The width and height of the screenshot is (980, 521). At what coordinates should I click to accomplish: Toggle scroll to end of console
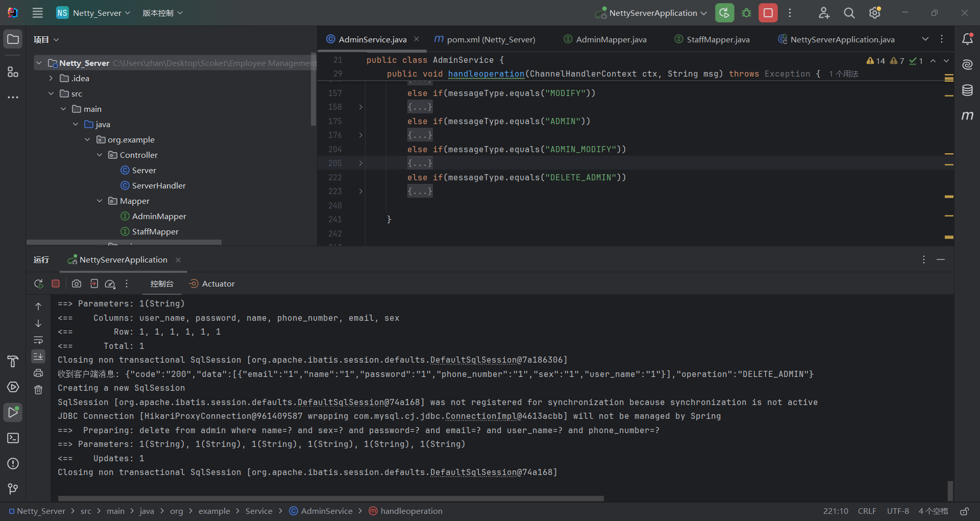point(38,356)
